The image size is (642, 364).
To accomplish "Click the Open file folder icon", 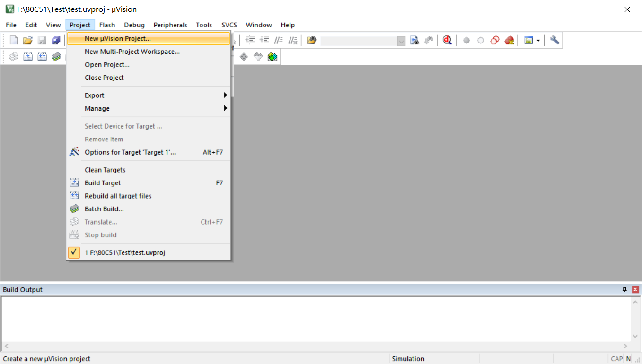I will coord(27,41).
